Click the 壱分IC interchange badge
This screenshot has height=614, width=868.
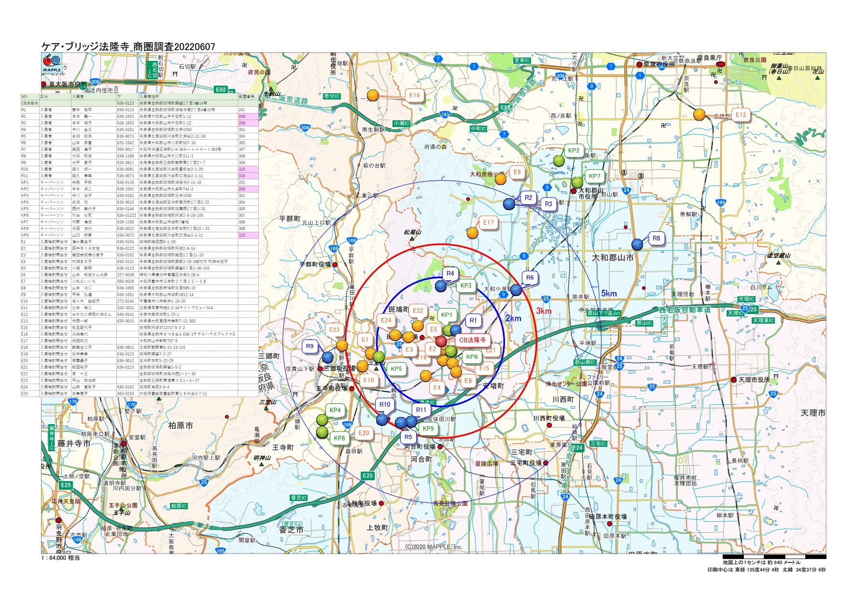point(332,96)
